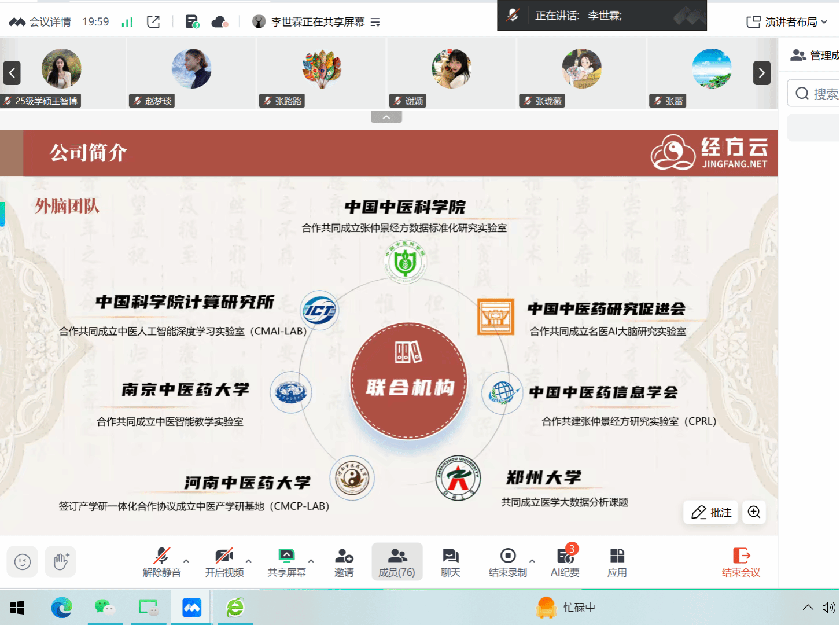Open the 演讲者布局 layout dropdown
Viewport: 840px width, 625px height.
787,22
